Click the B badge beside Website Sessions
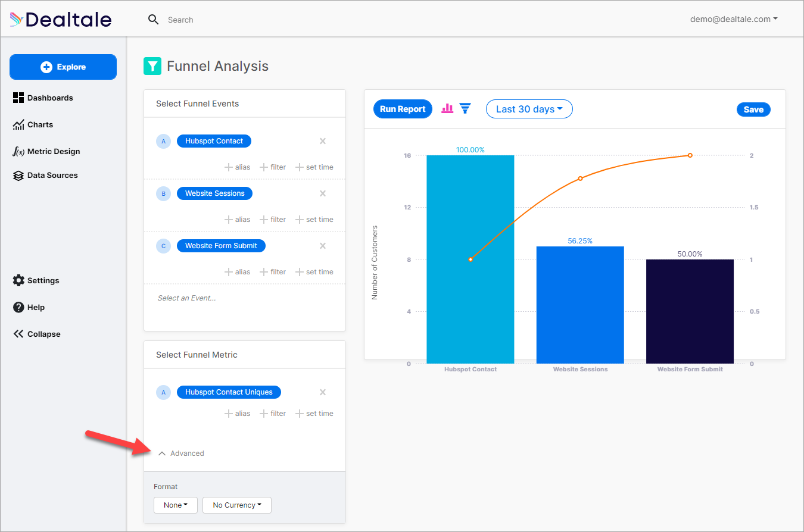Viewport: 804px width, 532px height. pyautogui.click(x=163, y=193)
